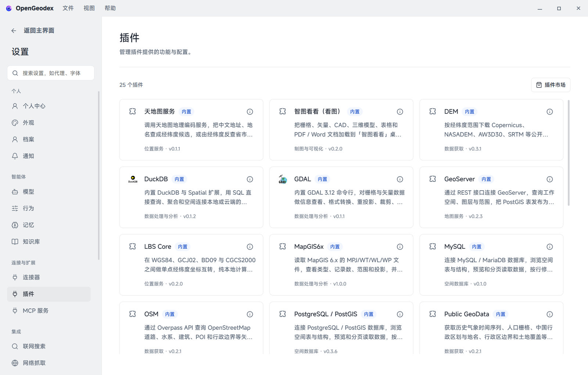Open info for 天地图服务 plugin

(x=250, y=112)
